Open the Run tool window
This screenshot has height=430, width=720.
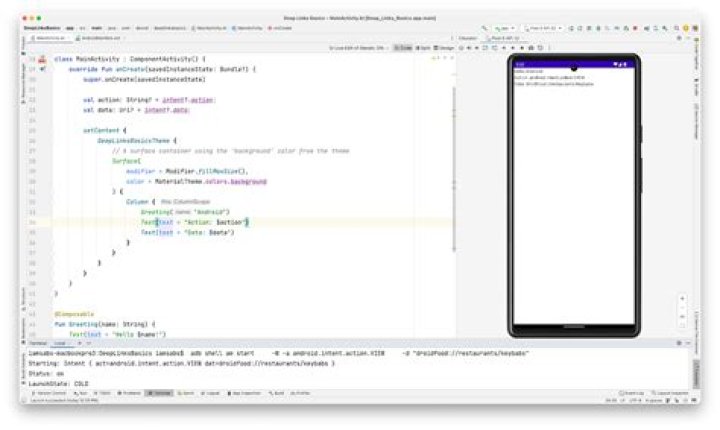80,393
